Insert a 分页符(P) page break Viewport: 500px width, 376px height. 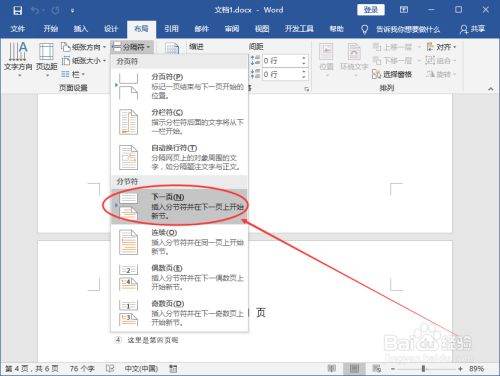click(180, 86)
